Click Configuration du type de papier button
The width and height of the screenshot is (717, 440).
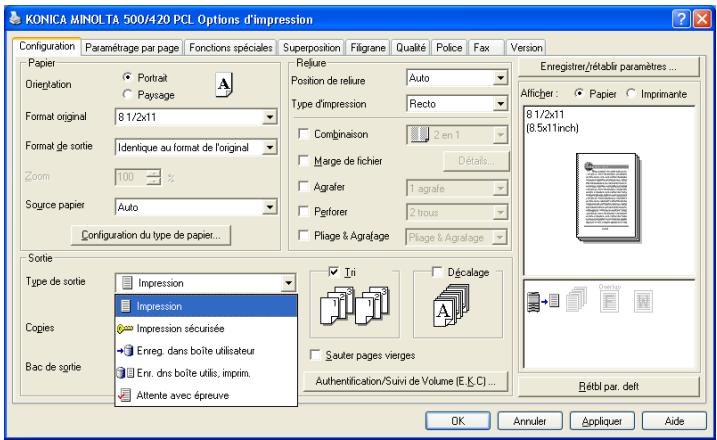[151, 235]
